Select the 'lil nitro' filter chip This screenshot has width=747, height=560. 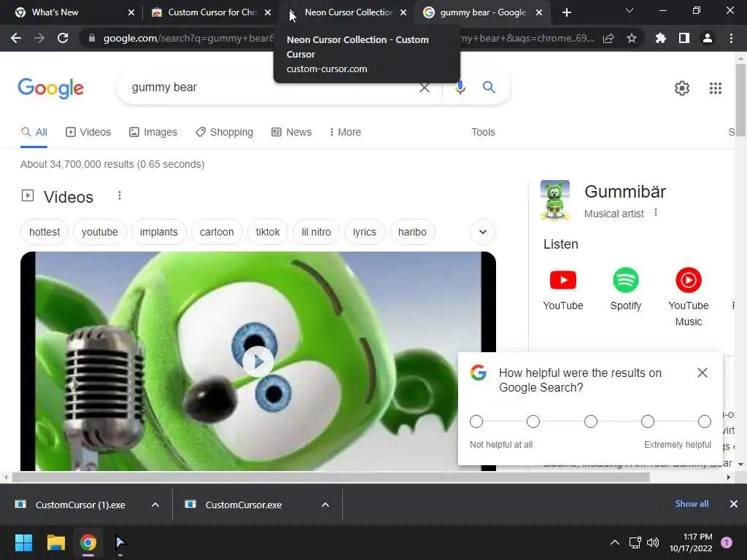316,232
